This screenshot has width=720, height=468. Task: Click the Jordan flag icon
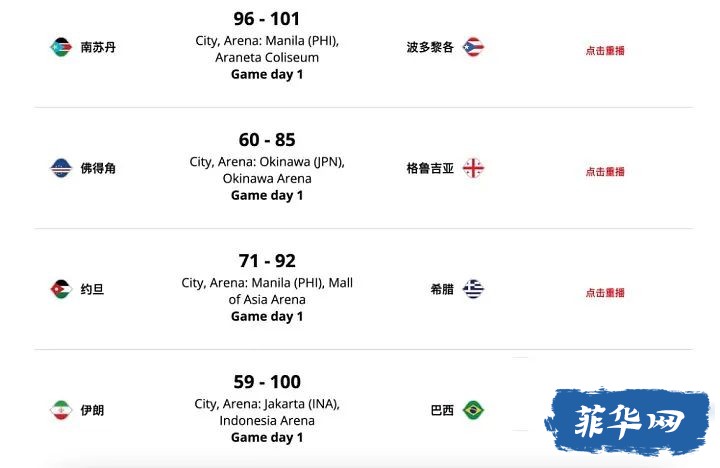click(61, 289)
